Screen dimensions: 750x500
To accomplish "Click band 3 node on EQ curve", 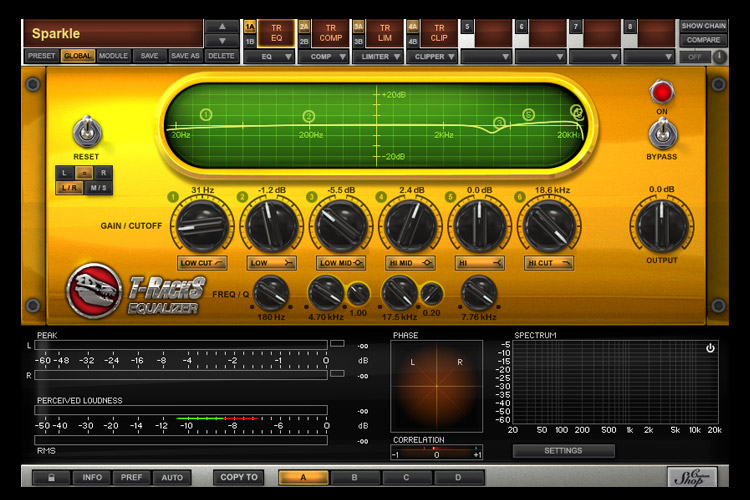I will click(x=499, y=122).
